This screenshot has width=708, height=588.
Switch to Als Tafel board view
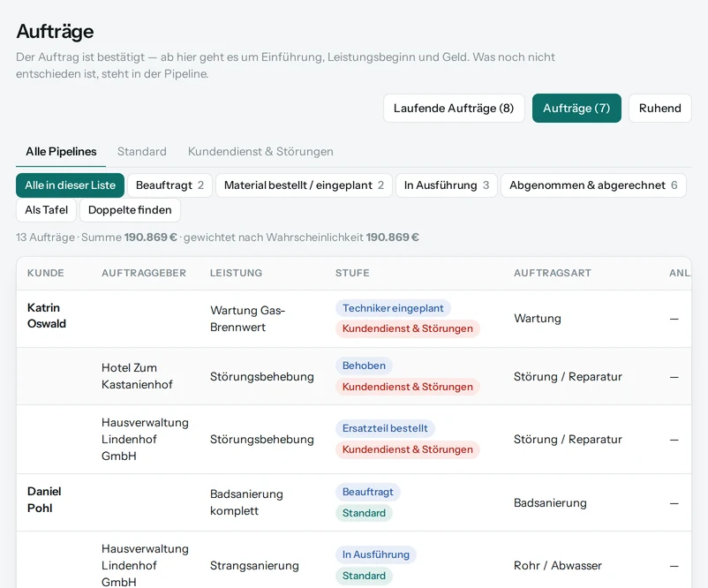46,210
